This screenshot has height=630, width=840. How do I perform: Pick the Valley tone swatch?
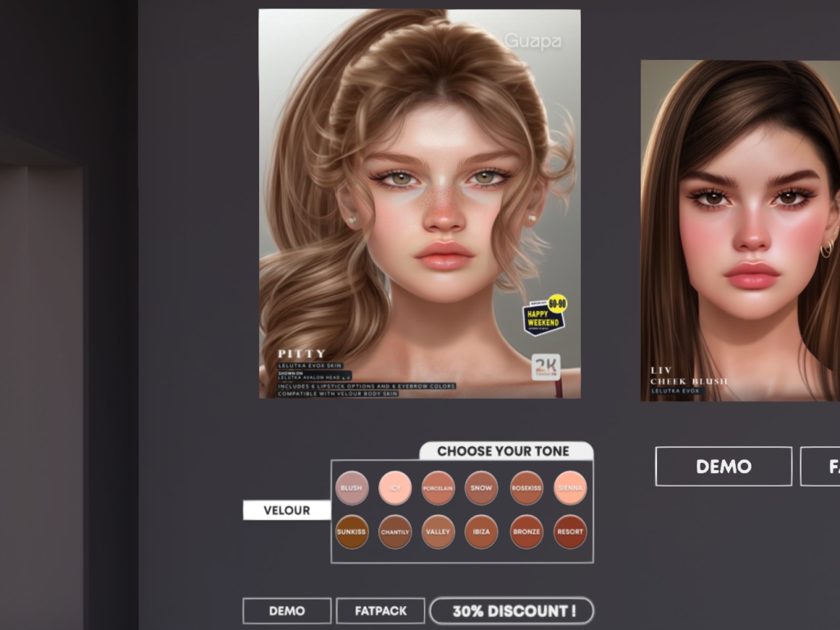point(438,532)
